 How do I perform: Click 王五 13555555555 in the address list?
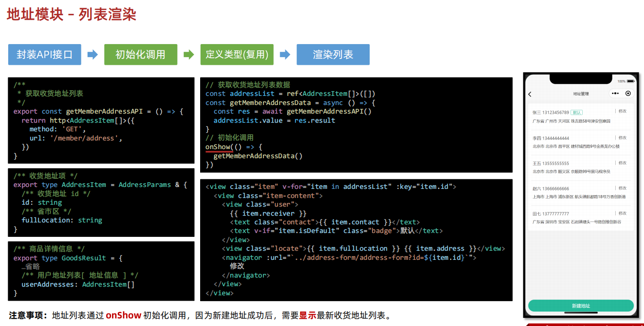pyautogui.click(x=551, y=163)
